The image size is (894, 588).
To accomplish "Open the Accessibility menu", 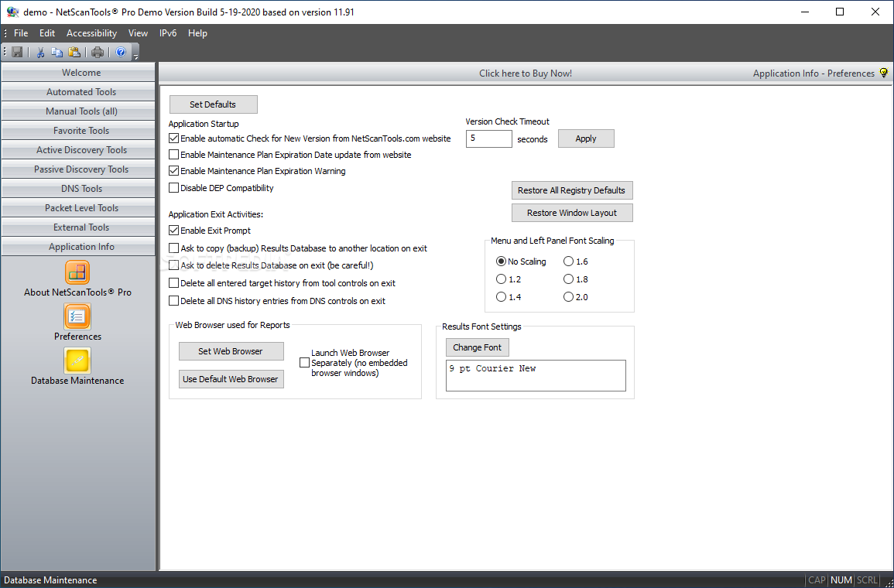I will point(92,33).
